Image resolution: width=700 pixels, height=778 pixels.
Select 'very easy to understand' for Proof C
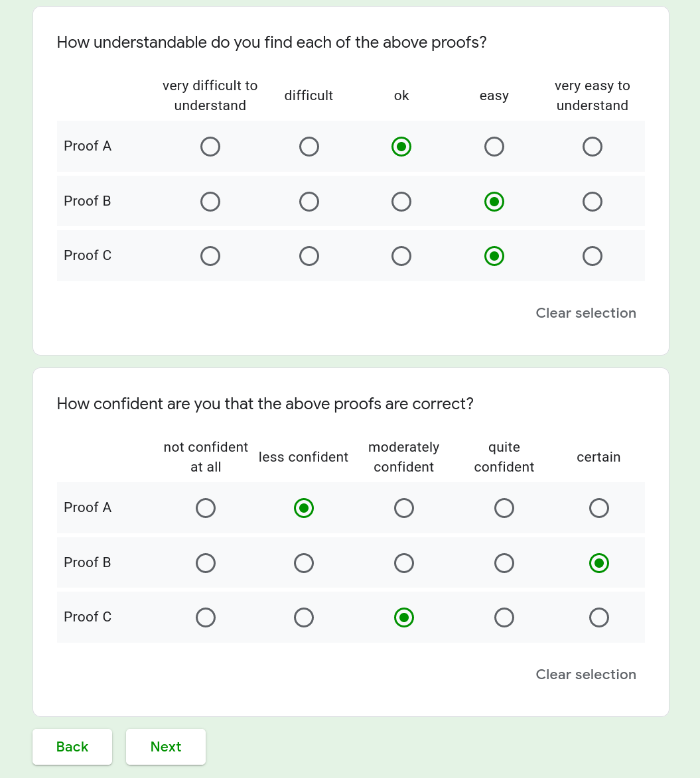pyautogui.click(x=593, y=256)
